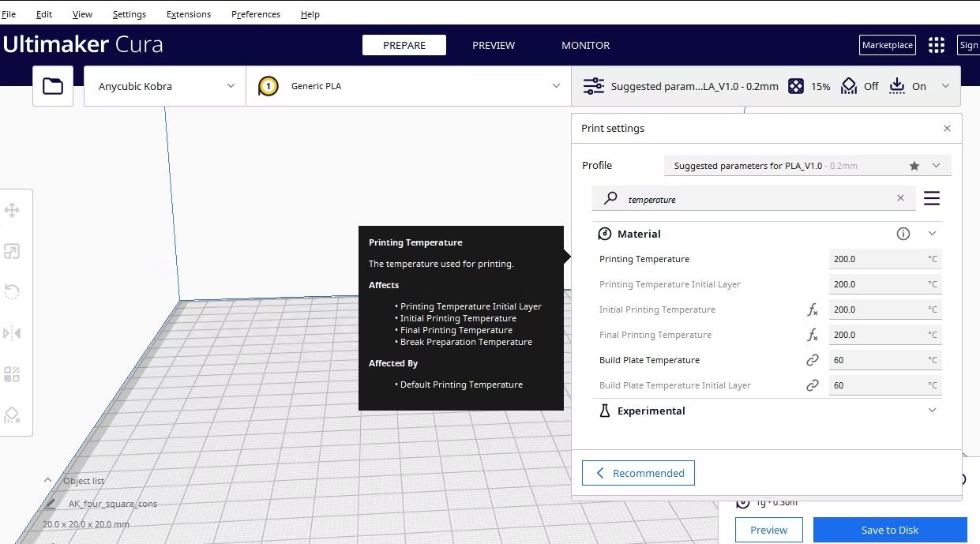Clear the temperature search text
980x544 pixels.
pos(900,198)
